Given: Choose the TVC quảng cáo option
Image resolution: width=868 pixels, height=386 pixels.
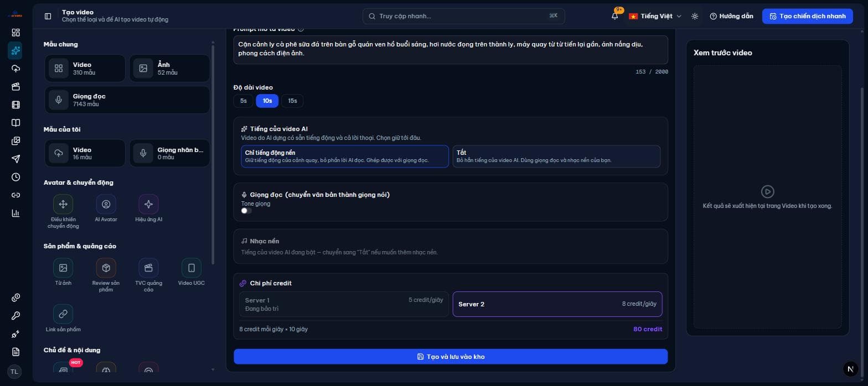Looking at the screenshot, I should [x=148, y=275].
